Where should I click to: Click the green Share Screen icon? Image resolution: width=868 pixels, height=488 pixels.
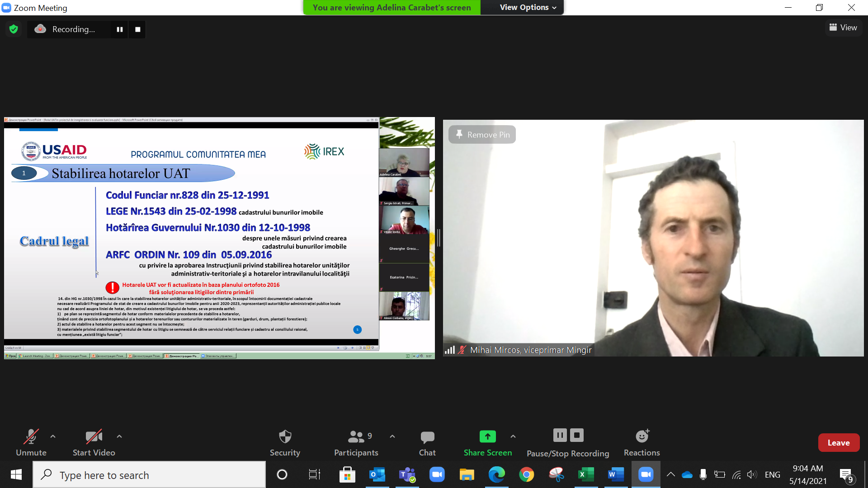coord(487,436)
